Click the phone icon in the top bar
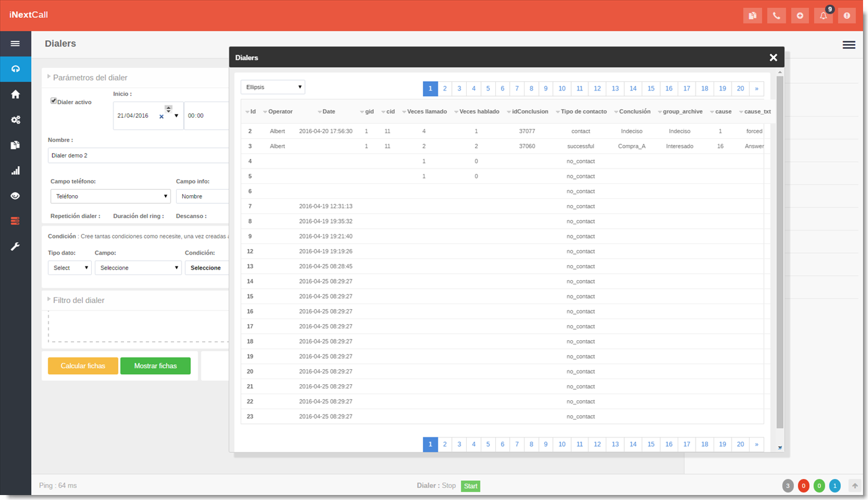868x500 pixels. pos(776,15)
